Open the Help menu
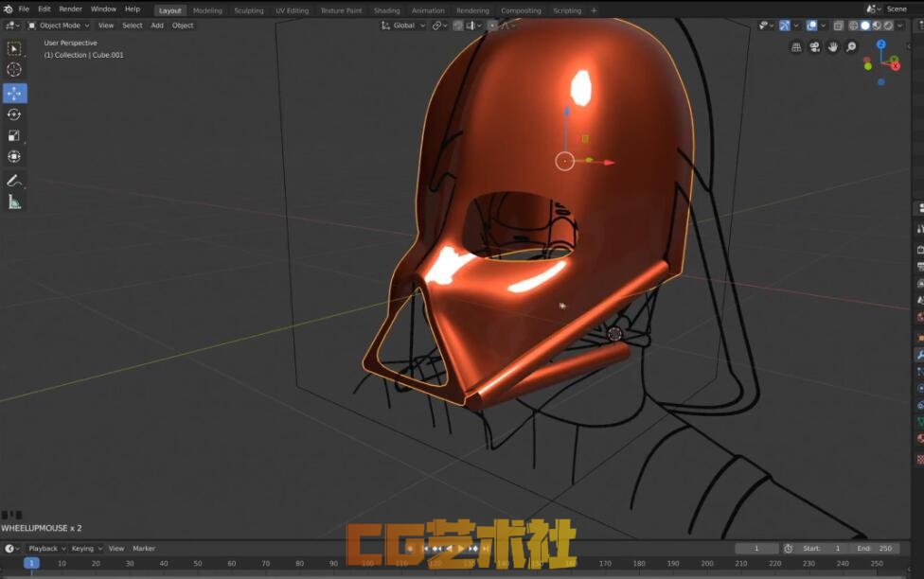This screenshot has height=579, width=924. coord(133,9)
